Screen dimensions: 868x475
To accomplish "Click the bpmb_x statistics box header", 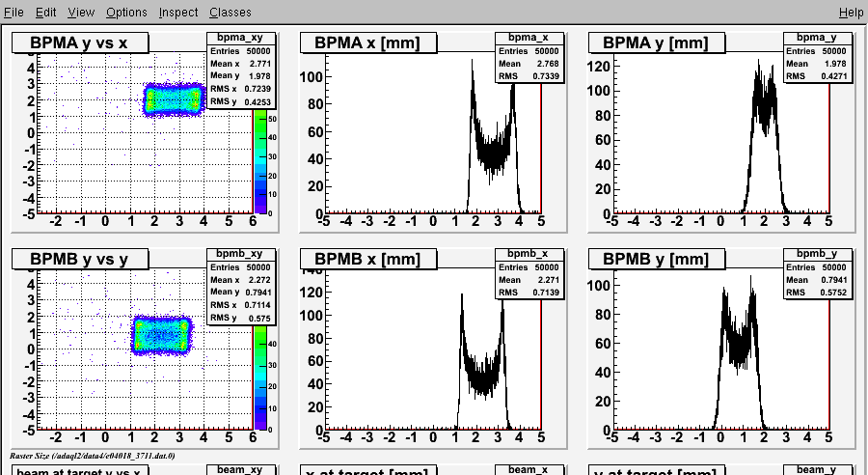I will pyautogui.click(x=529, y=254).
